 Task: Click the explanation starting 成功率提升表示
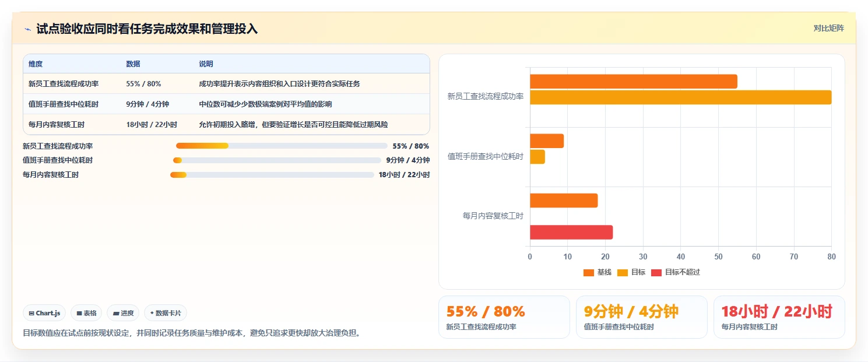(x=279, y=84)
